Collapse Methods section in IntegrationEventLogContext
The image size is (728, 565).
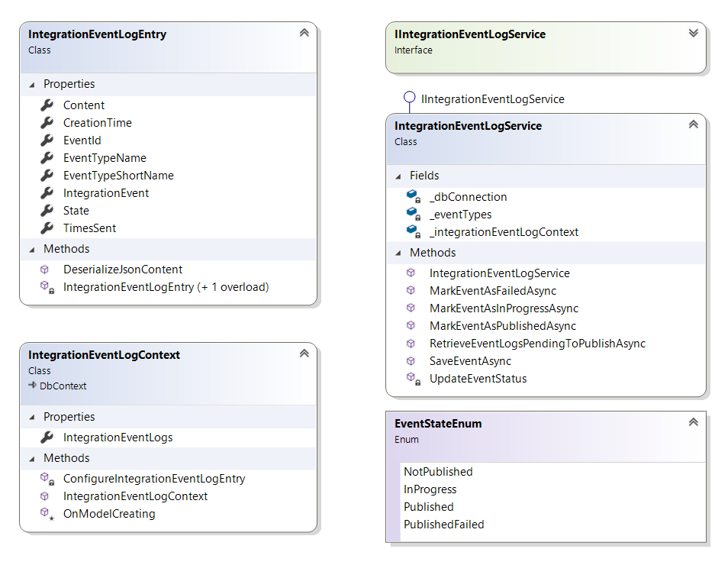pos(32,458)
